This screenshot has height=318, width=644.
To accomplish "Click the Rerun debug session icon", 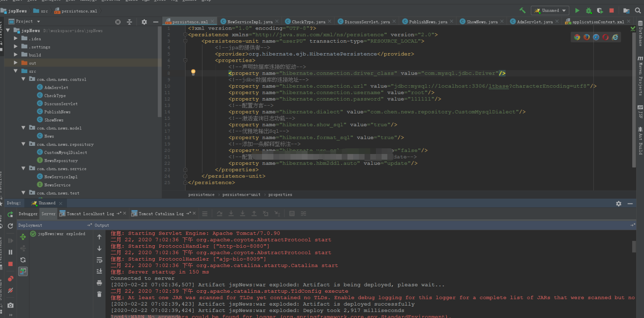I will [10, 214].
